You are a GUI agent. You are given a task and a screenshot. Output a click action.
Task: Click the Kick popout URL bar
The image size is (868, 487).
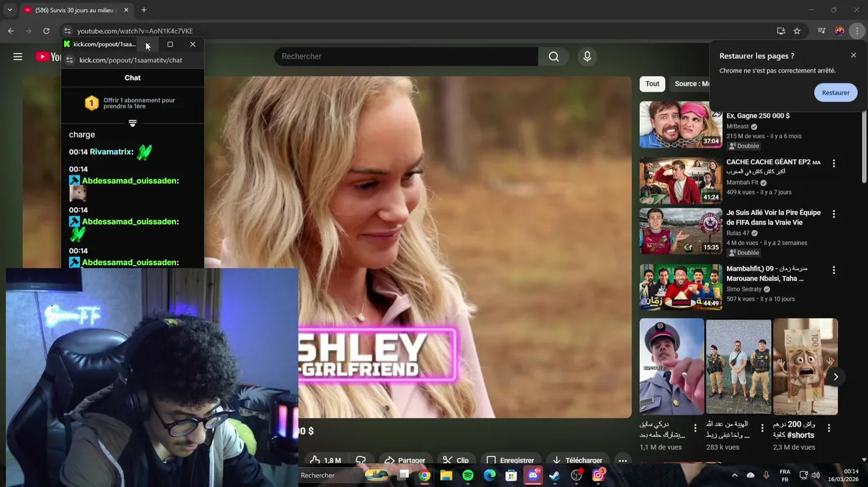pos(131,60)
